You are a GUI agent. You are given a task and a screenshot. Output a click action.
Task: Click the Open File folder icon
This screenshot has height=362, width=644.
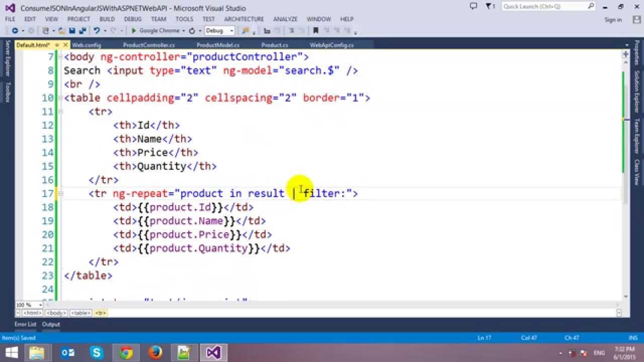(x=61, y=31)
